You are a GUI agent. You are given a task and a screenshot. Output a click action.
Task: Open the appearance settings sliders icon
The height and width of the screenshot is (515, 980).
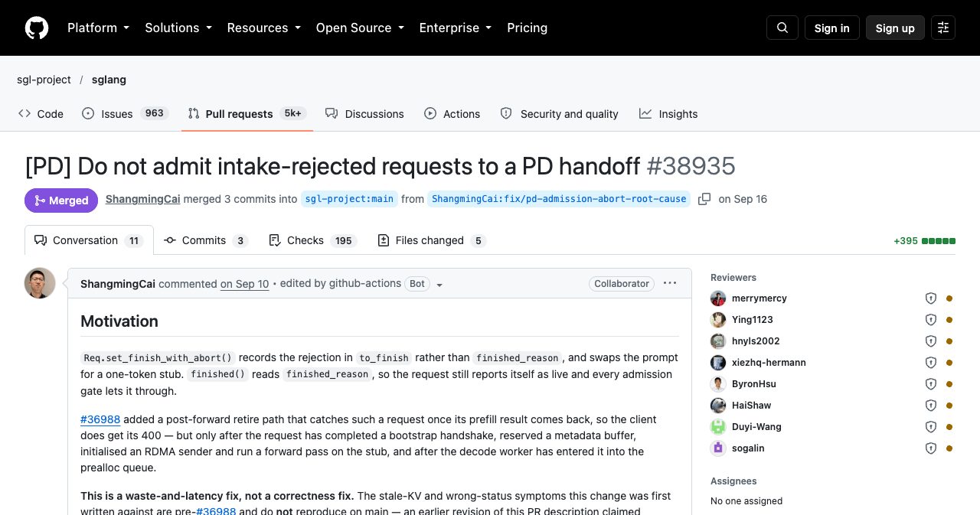(943, 28)
